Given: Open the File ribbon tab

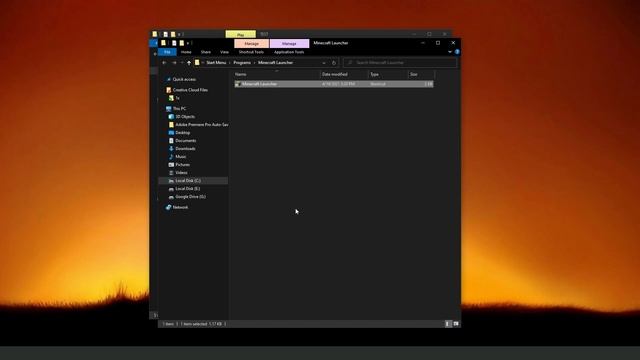Looking at the screenshot, I should 167,52.
